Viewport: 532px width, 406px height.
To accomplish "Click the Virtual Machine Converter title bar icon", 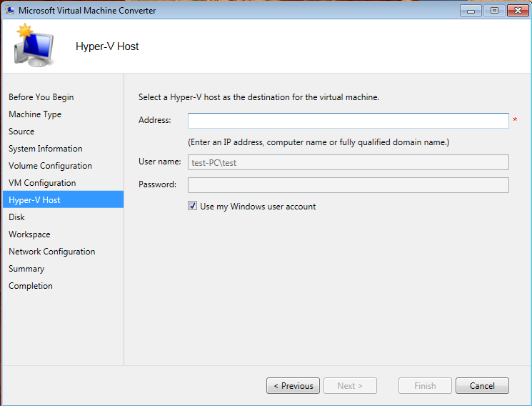I will (9, 11).
